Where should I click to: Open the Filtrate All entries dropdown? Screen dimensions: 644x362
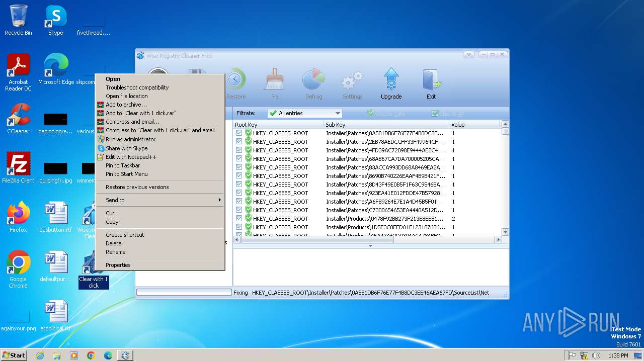click(x=305, y=113)
